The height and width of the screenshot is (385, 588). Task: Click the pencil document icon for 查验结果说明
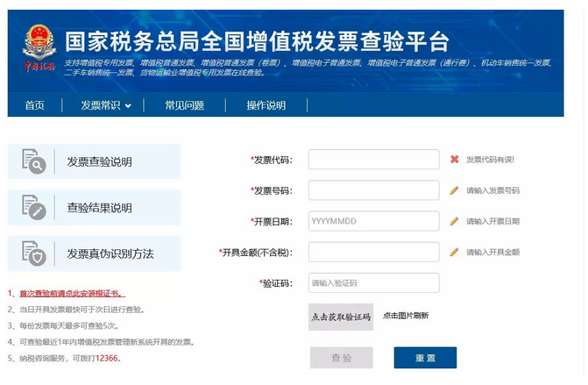(x=34, y=207)
